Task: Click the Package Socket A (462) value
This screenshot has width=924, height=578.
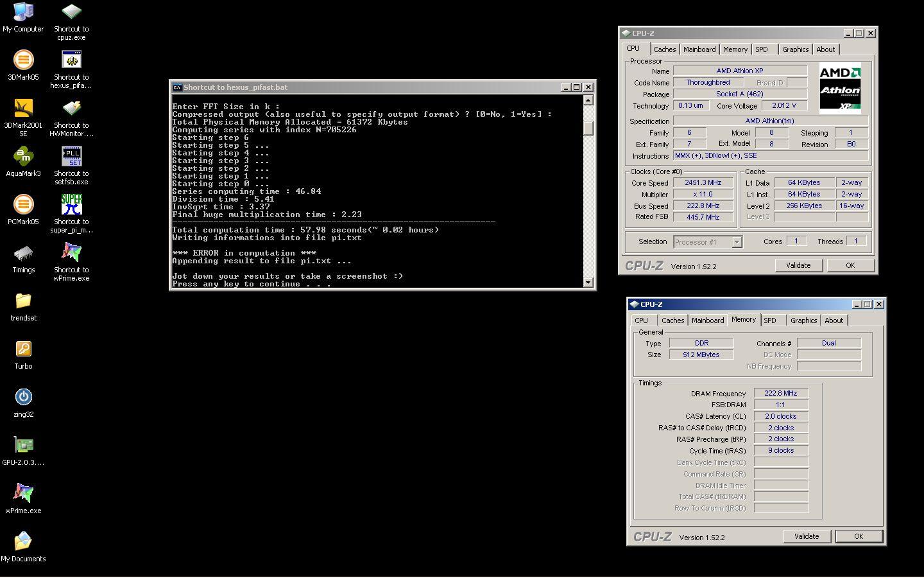Action: coord(740,94)
